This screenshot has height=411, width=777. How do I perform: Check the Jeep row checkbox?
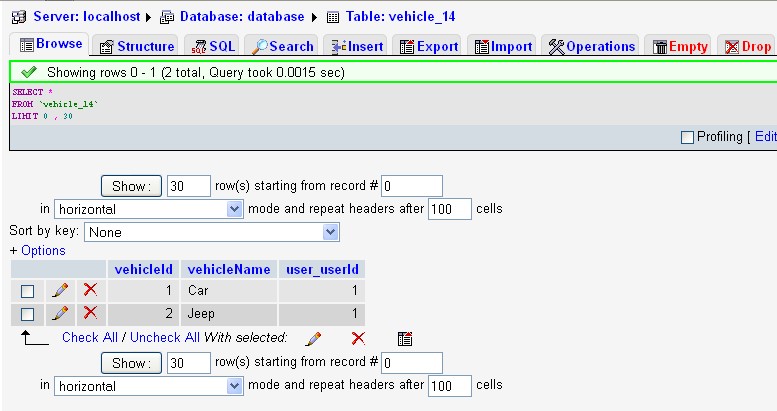tap(27, 314)
